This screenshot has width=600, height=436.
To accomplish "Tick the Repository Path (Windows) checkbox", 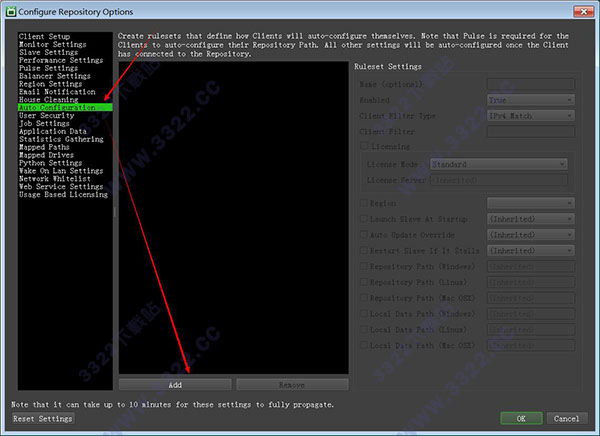I will 363,267.
